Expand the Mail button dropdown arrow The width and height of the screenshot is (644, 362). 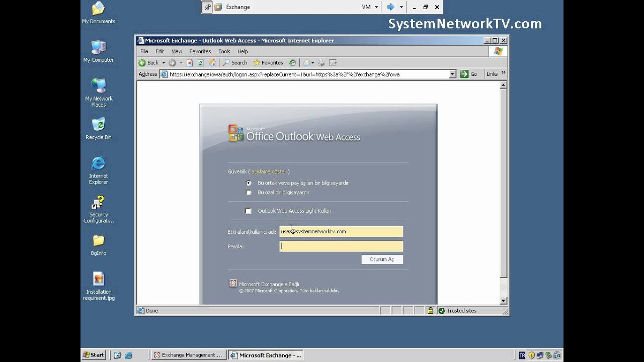(x=313, y=63)
